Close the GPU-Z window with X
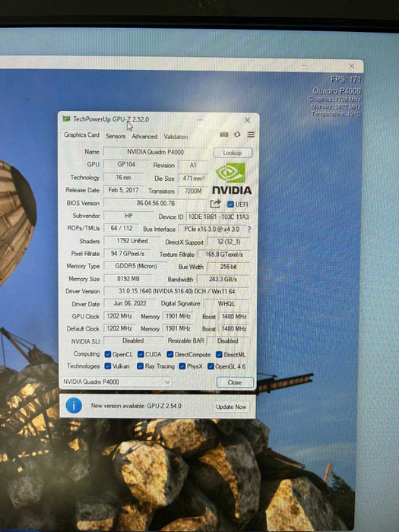Image resolution: width=399 pixels, height=532 pixels. click(x=247, y=120)
